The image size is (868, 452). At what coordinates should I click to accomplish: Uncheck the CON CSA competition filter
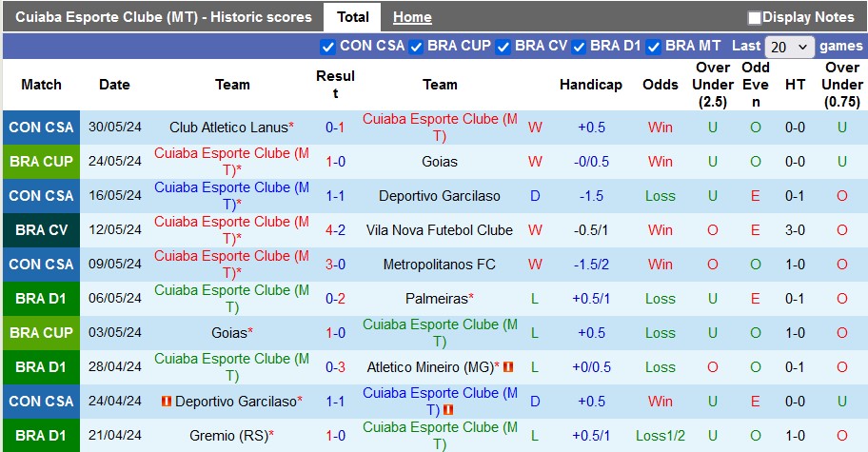(328, 47)
